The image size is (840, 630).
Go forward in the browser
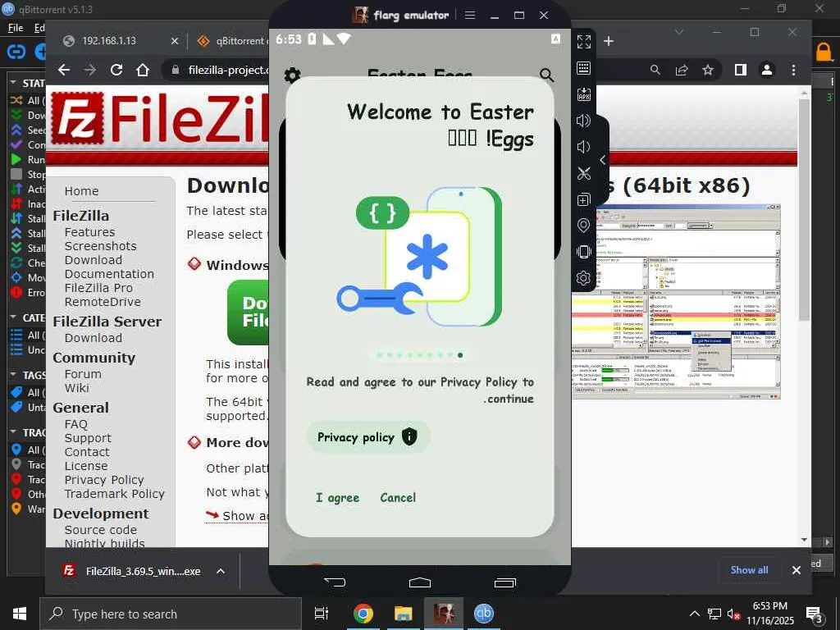[x=90, y=70]
